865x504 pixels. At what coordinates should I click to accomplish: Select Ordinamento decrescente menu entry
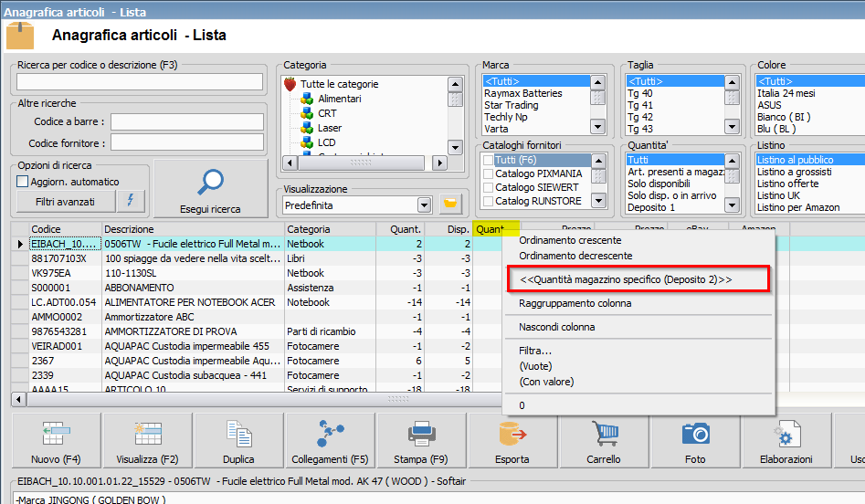click(x=575, y=256)
